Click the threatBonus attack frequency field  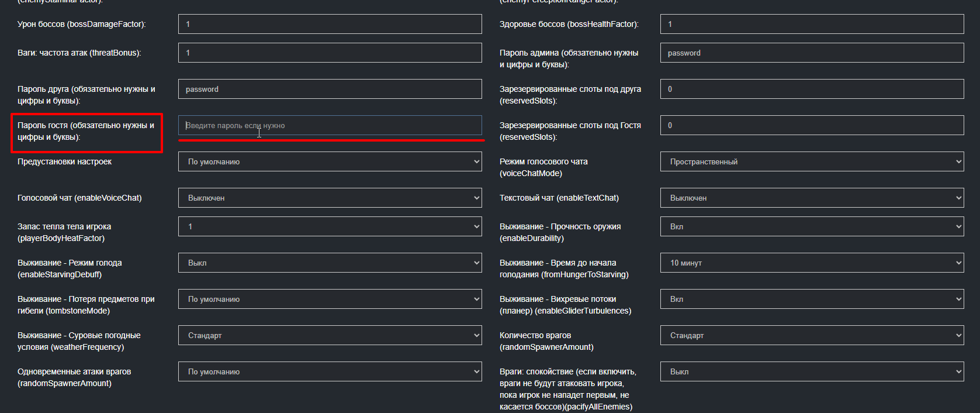(330, 53)
